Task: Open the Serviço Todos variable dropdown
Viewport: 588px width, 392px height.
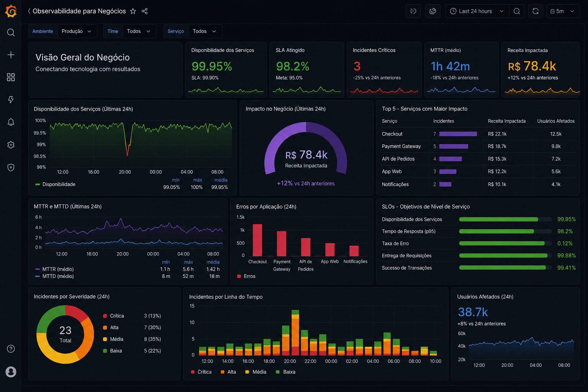Action: click(x=205, y=31)
